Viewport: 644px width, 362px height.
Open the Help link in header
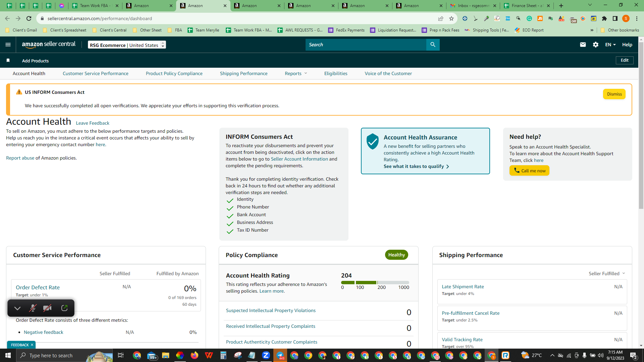coord(627,45)
